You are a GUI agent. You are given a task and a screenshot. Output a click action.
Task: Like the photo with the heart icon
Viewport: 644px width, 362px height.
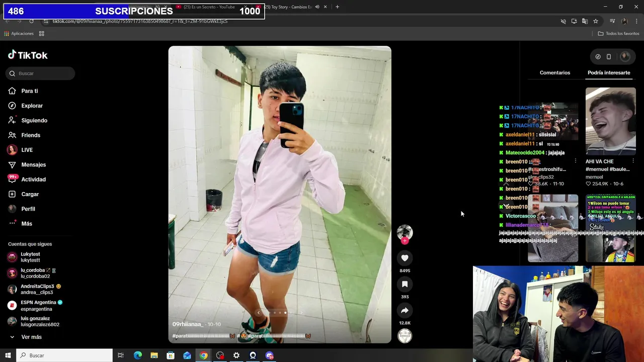coord(405,258)
